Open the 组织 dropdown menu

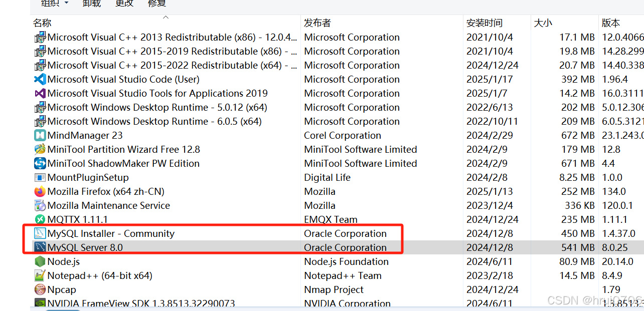click(x=55, y=4)
